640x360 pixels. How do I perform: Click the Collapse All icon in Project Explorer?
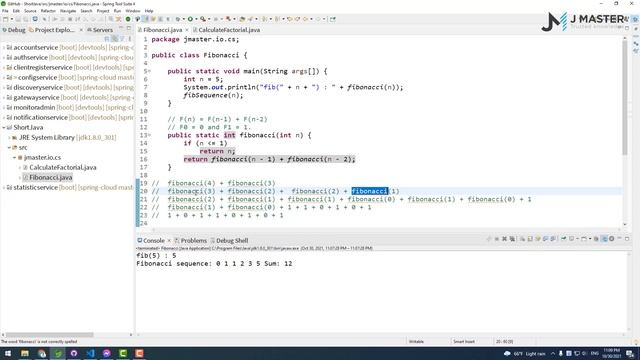point(107,38)
